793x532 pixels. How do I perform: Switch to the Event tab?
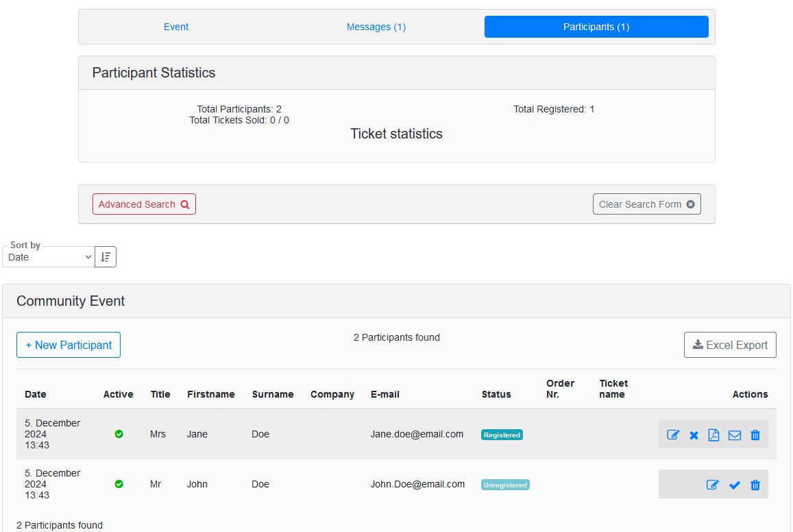coord(176,27)
